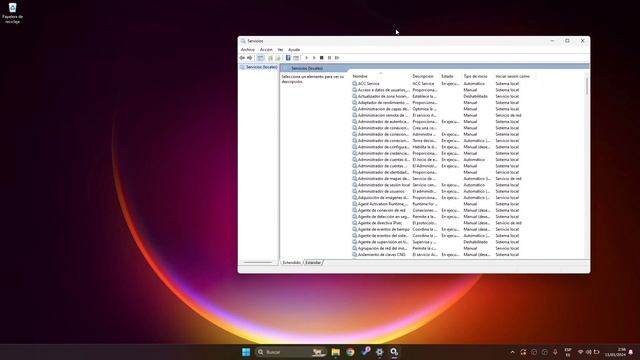Open the Archivo menu
Screen dimensions: 640x360
(x=248, y=49)
